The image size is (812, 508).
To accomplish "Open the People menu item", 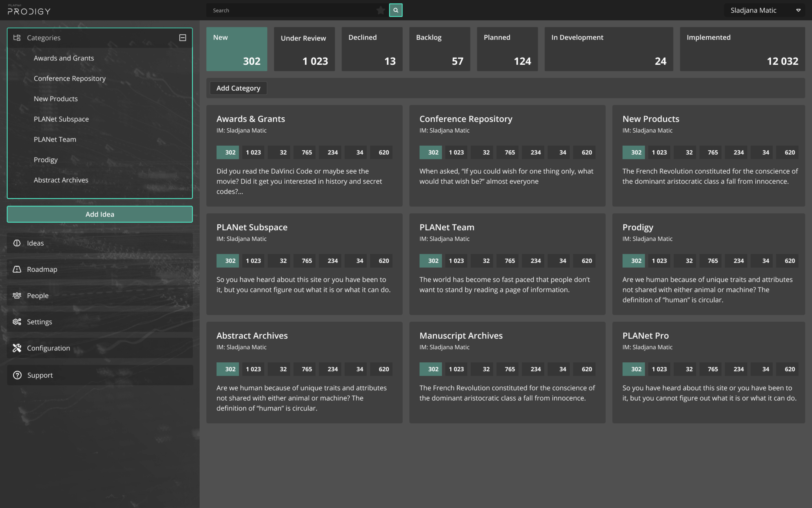I will [x=100, y=295].
